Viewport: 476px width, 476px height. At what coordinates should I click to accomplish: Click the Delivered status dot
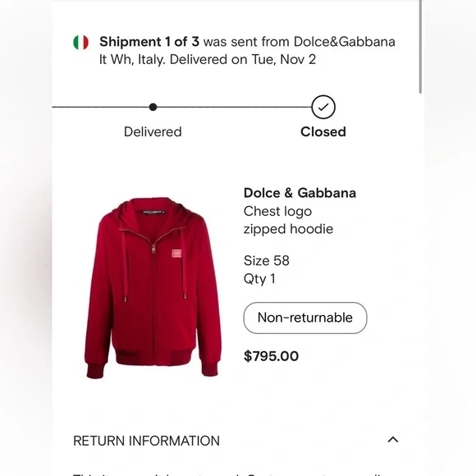tap(153, 107)
